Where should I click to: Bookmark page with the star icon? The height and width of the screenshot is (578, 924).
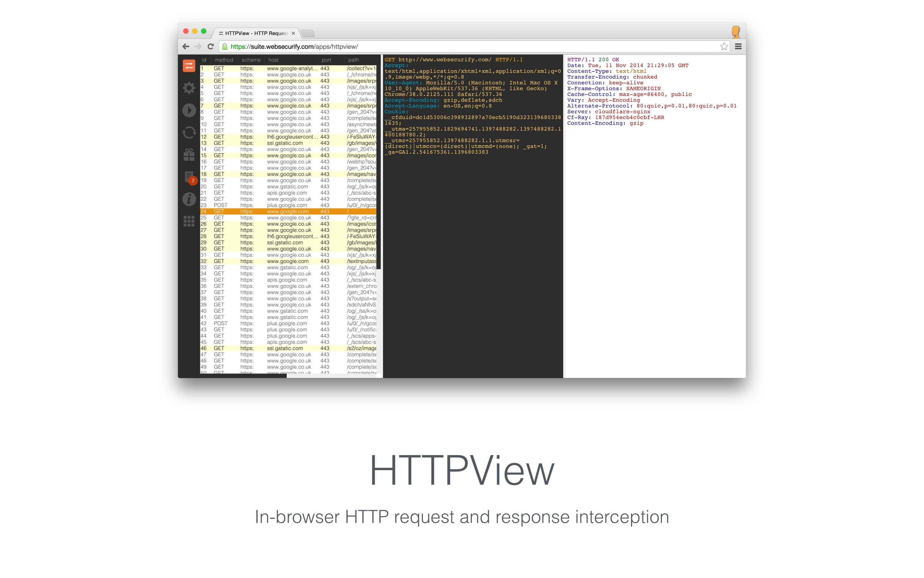coord(724,47)
